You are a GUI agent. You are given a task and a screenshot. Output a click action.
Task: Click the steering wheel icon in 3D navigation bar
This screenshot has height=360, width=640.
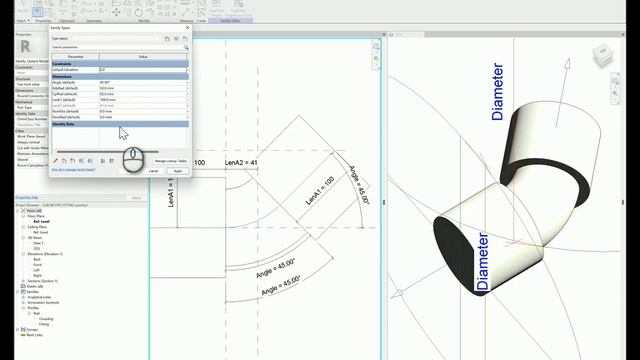[615, 82]
